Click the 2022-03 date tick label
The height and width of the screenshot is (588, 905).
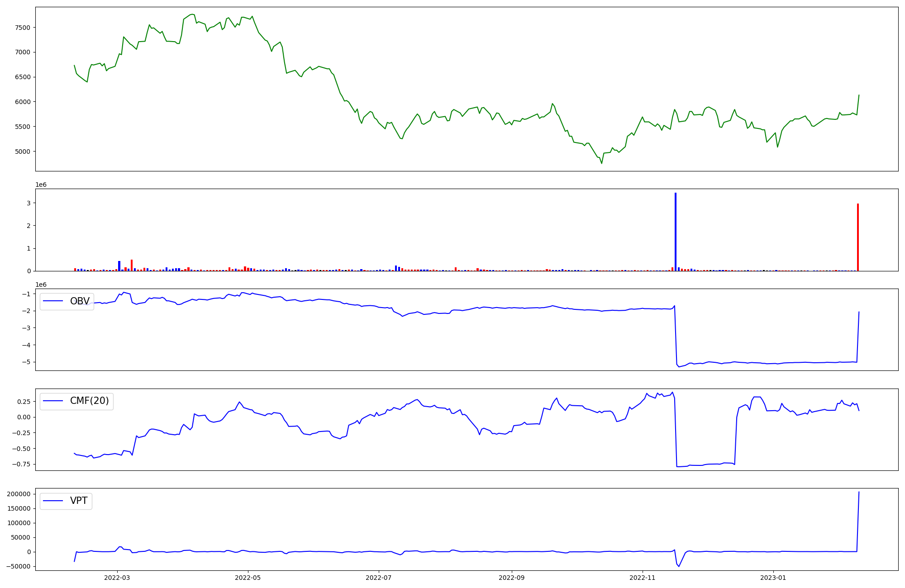tap(117, 578)
